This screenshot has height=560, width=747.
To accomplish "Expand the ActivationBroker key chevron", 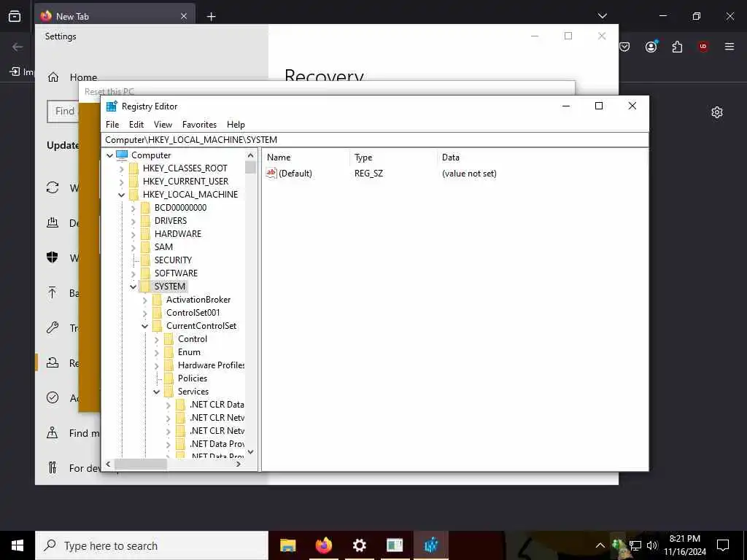I will (x=145, y=300).
